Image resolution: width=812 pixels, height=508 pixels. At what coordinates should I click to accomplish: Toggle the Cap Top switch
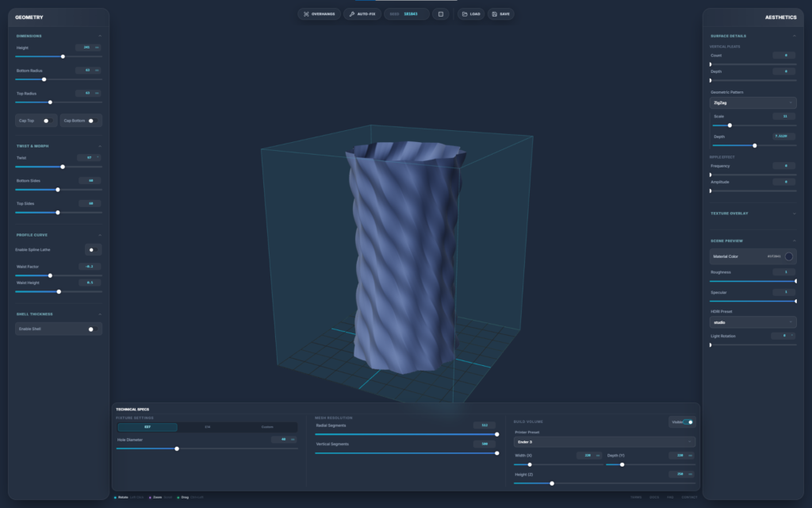(x=47, y=121)
